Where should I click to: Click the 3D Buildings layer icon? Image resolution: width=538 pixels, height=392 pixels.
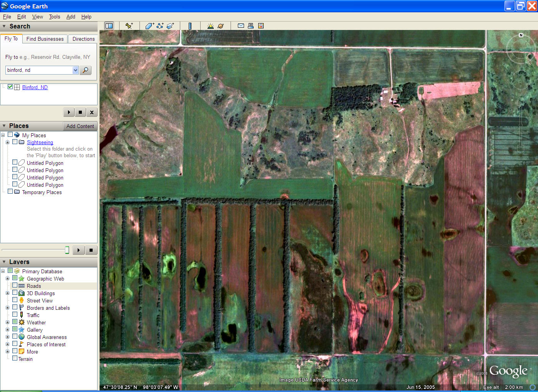click(22, 293)
